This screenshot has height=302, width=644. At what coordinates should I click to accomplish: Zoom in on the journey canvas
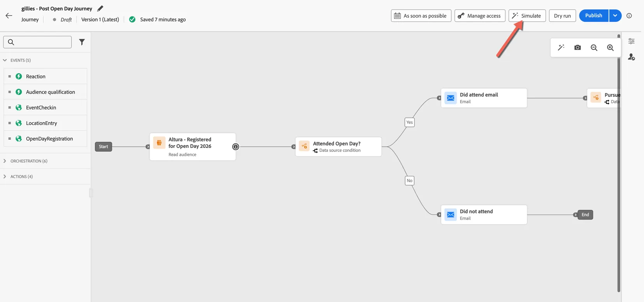[x=610, y=47]
